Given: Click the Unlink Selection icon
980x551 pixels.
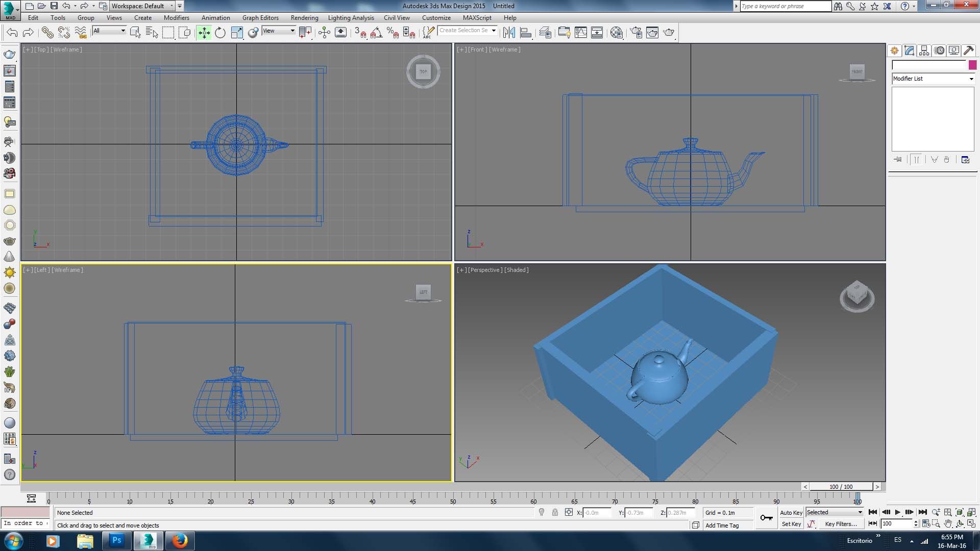Looking at the screenshot, I should pyautogui.click(x=64, y=33).
